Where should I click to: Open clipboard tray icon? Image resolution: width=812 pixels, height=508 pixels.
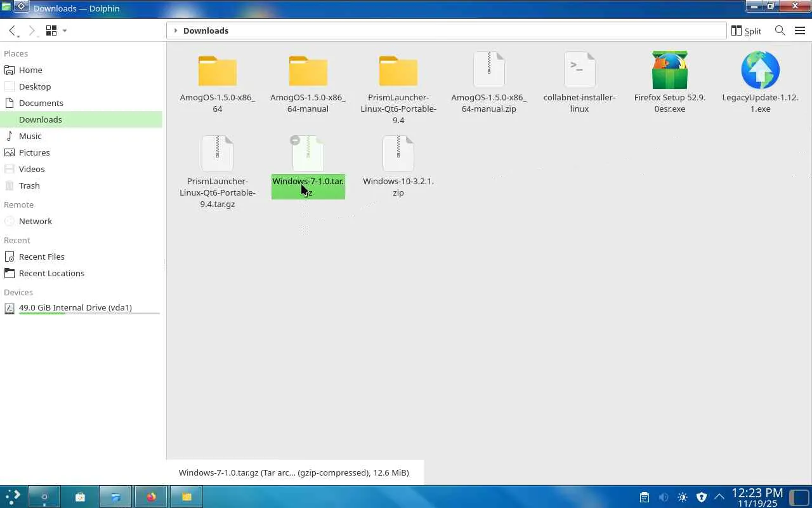tap(644, 497)
